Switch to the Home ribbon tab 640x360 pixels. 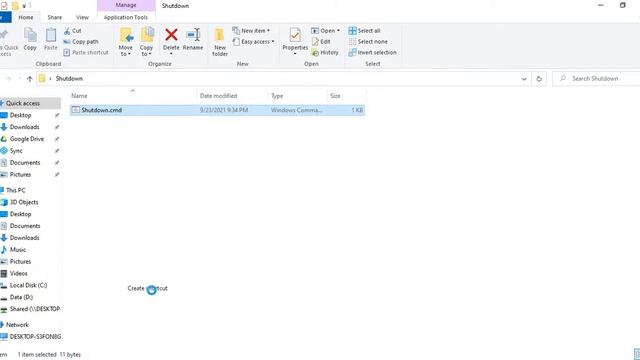point(26,17)
